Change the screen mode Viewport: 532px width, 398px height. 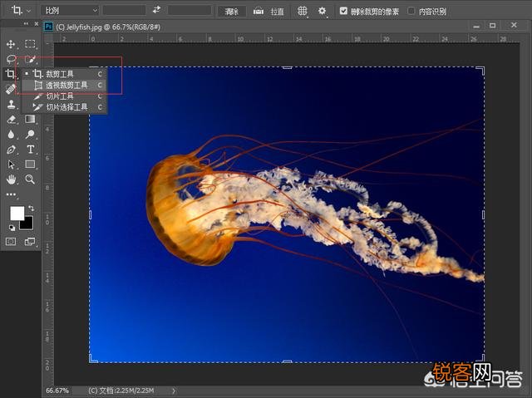30,242
